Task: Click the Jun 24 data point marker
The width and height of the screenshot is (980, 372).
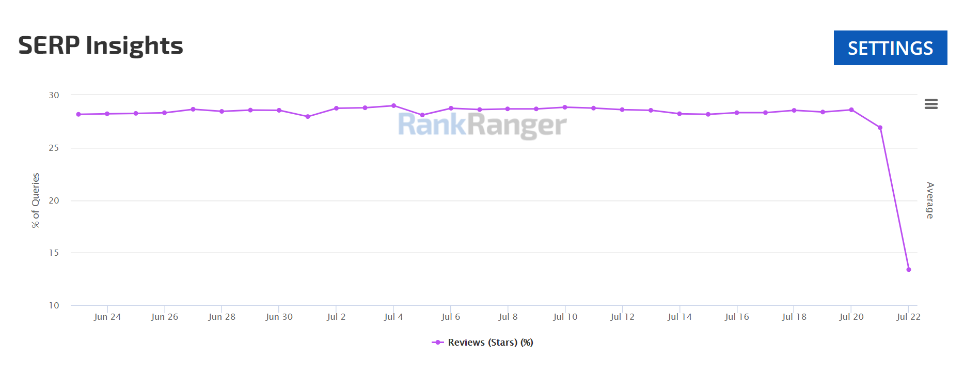Action: click(107, 113)
